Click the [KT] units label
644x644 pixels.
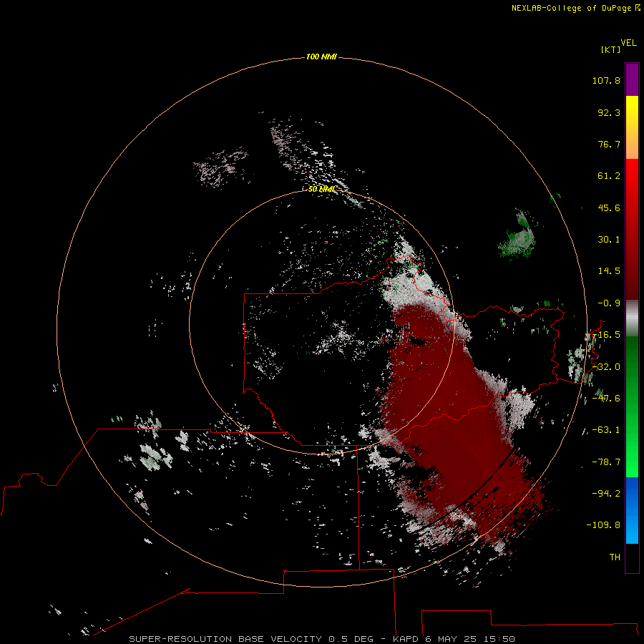point(611,49)
